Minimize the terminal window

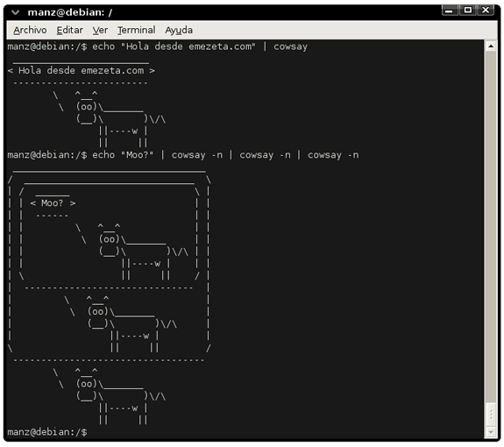(x=450, y=11)
